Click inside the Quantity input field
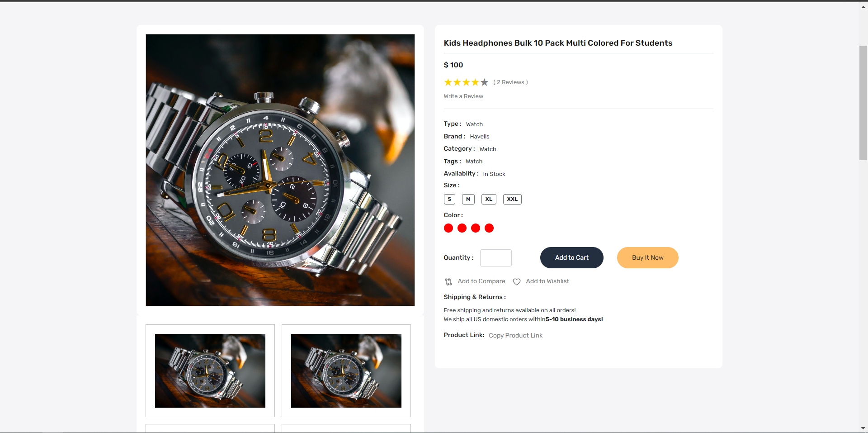Screen dimensions: 868x433 pos(495,257)
